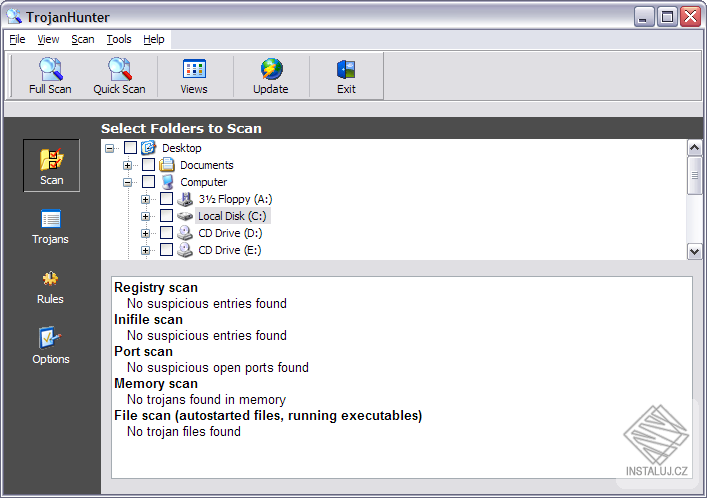This screenshot has height=498, width=707.
Task: Click the folder tree scroll up arrow
Action: [x=694, y=148]
